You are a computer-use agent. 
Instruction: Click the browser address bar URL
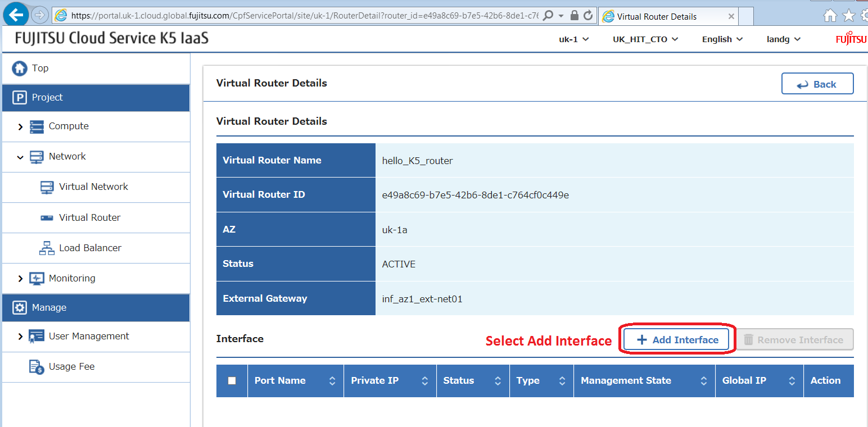tap(305, 16)
